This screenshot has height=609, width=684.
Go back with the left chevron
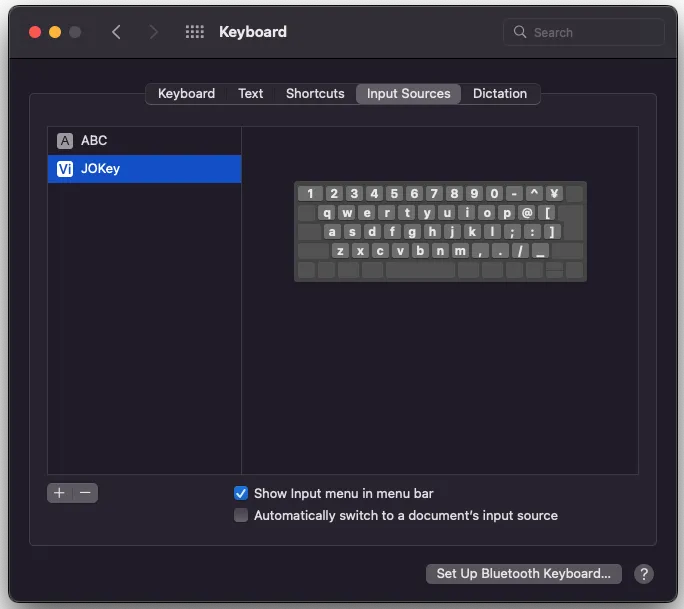coord(116,32)
